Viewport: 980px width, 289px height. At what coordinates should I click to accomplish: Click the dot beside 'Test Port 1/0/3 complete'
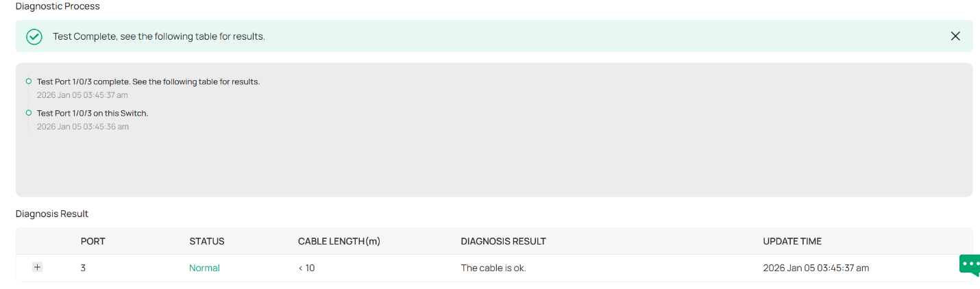click(x=29, y=81)
